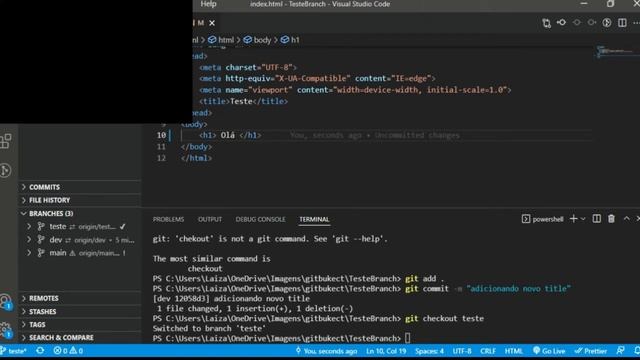Switch to the DEBUG CONSOLE panel tab
640x360 pixels.
coord(260,219)
